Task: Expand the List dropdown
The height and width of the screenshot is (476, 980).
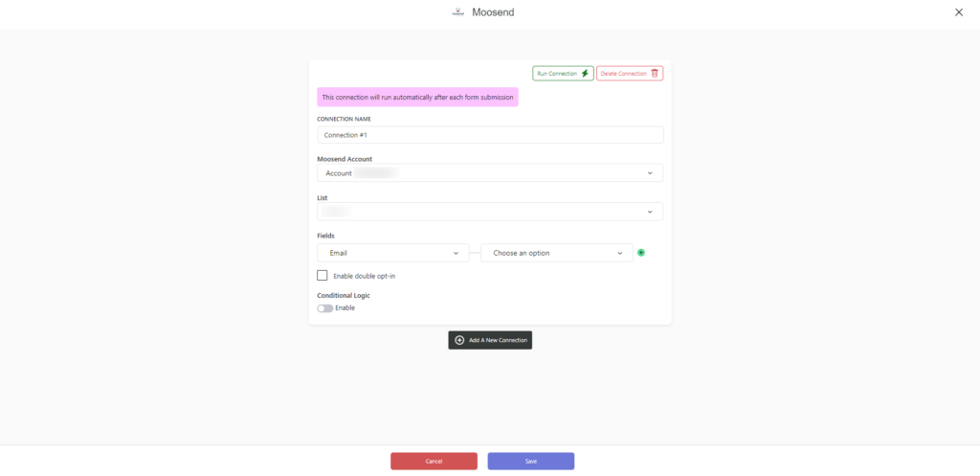Action: pyautogui.click(x=490, y=212)
